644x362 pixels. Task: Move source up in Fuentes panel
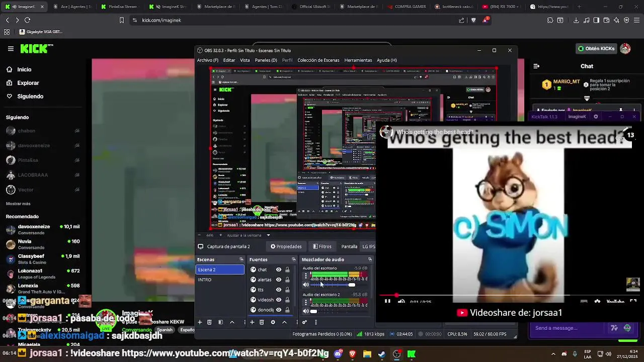point(284,322)
